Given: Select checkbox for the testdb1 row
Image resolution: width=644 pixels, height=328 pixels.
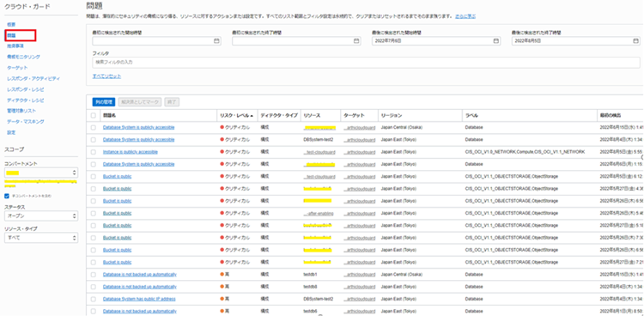Looking at the screenshot, I should [x=94, y=274].
